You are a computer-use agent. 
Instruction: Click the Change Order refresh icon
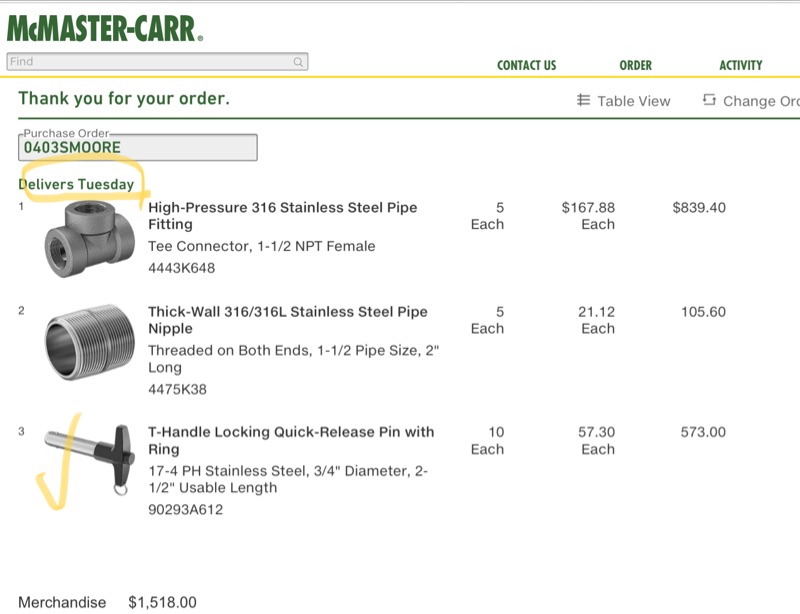(x=709, y=100)
